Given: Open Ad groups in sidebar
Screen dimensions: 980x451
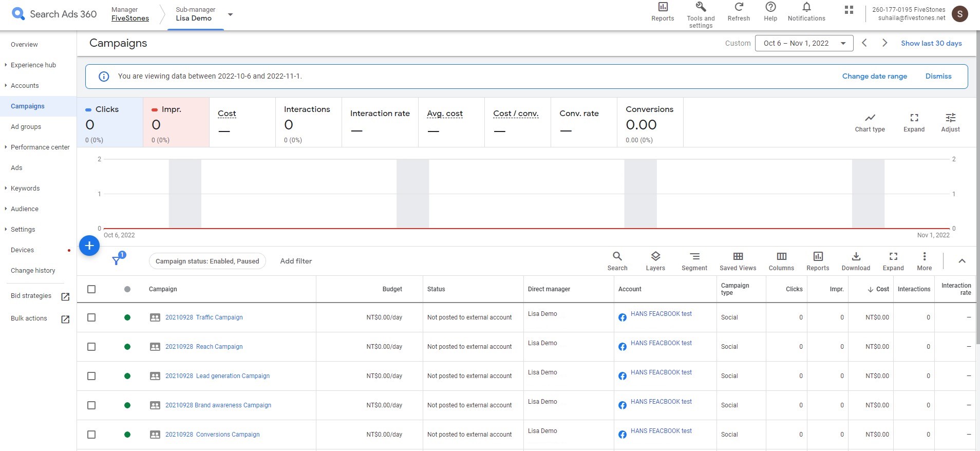Looking at the screenshot, I should [26, 127].
